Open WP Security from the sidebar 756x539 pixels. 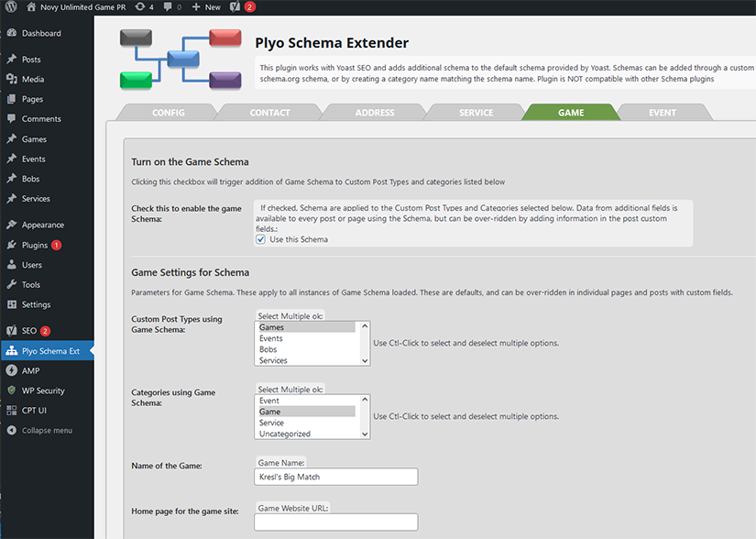tap(43, 390)
